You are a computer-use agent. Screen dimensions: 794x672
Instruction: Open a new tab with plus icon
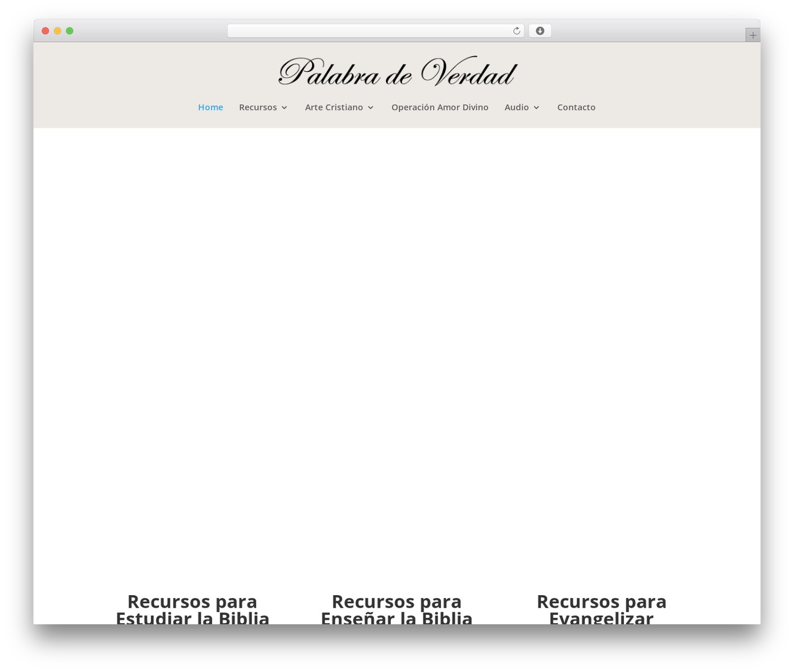pyautogui.click(x=752, y=35)
